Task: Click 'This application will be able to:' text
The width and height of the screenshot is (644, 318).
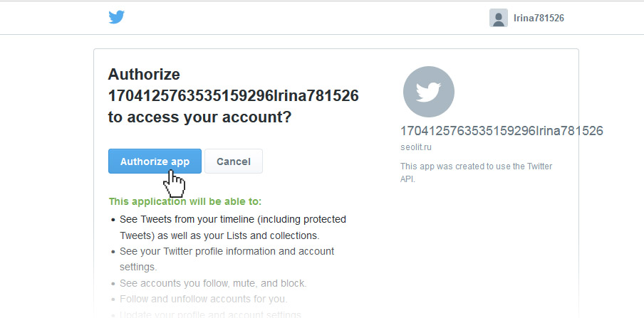Action: pos(185,202)
